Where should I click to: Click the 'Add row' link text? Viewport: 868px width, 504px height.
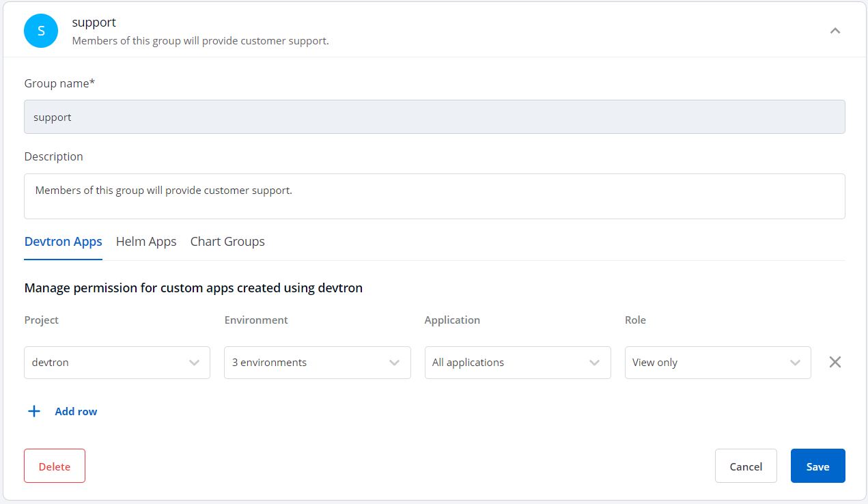pyautogui.click(x=76, y=411)
